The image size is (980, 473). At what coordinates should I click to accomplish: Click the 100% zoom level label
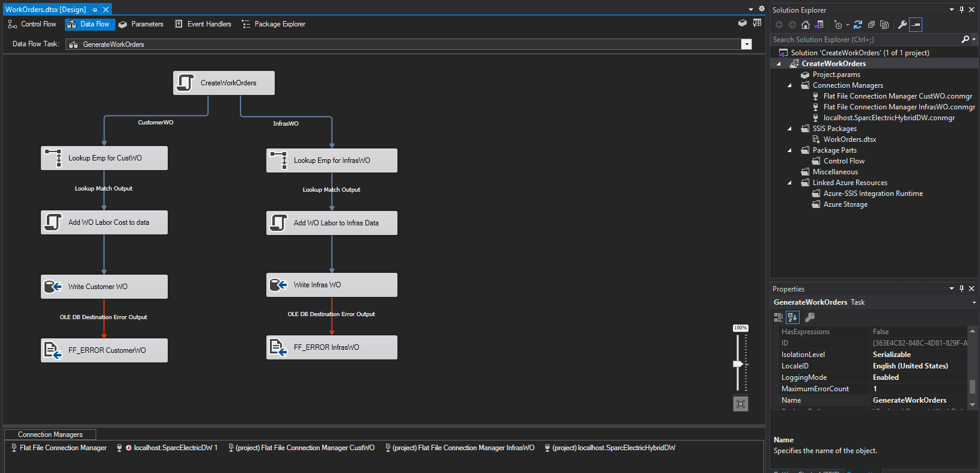740,328
